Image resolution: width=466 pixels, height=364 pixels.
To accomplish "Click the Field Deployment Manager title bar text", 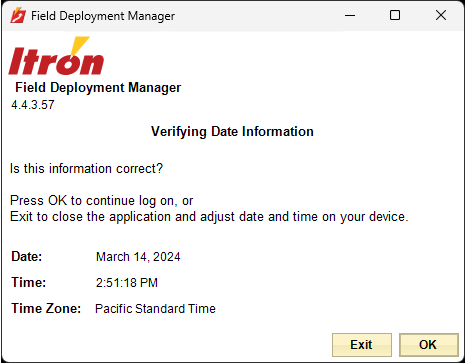I will pos(103,16).
